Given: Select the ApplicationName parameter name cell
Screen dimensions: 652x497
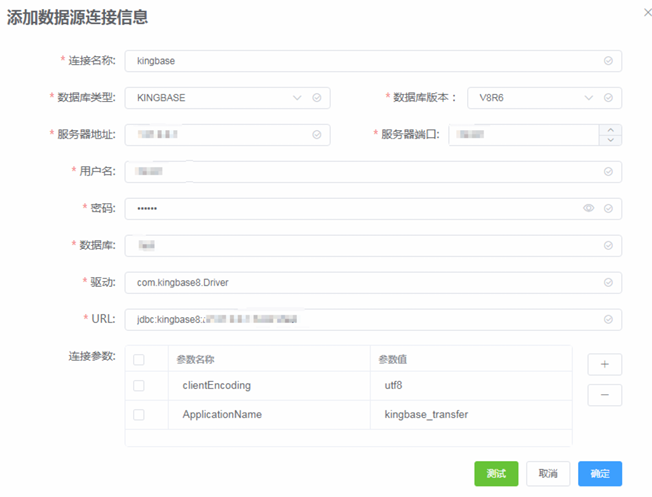Looking at the screenshot, I should click(269, 415).
